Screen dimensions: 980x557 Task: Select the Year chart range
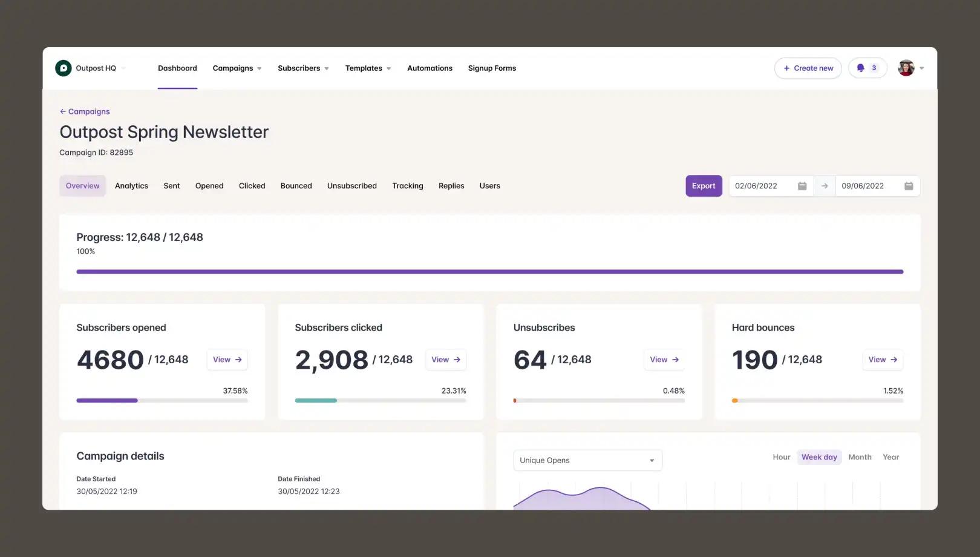coord(890,457)
